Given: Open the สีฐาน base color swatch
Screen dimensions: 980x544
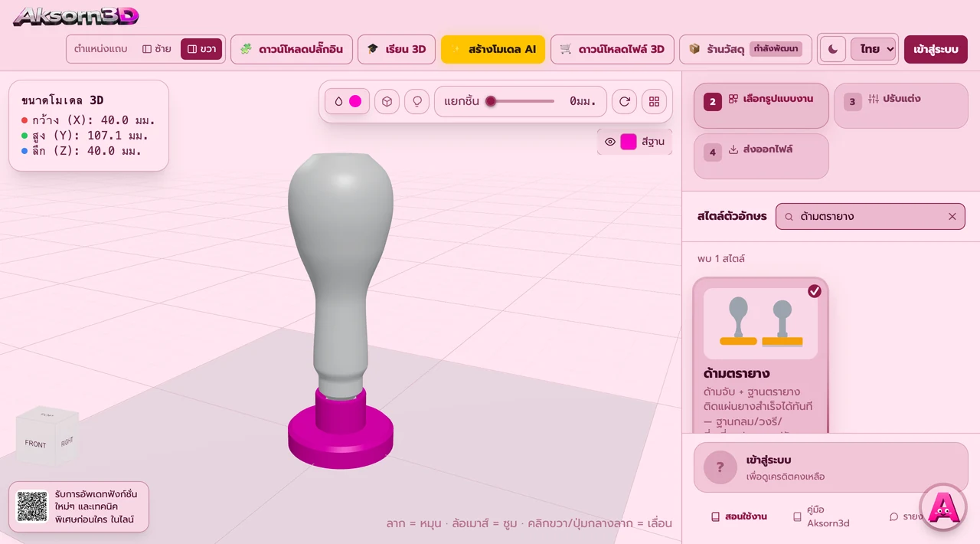Looking at the screenshot, I should [629, 142].
